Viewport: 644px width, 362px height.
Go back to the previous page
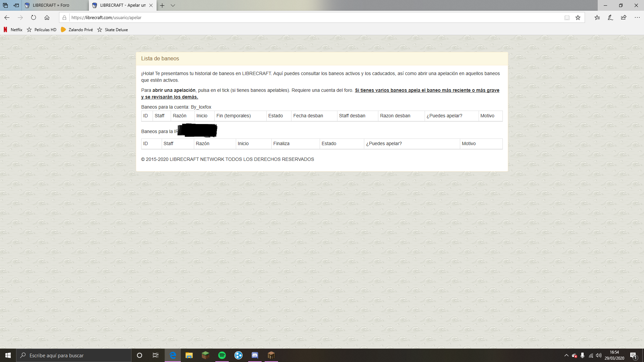pos(7,17)
